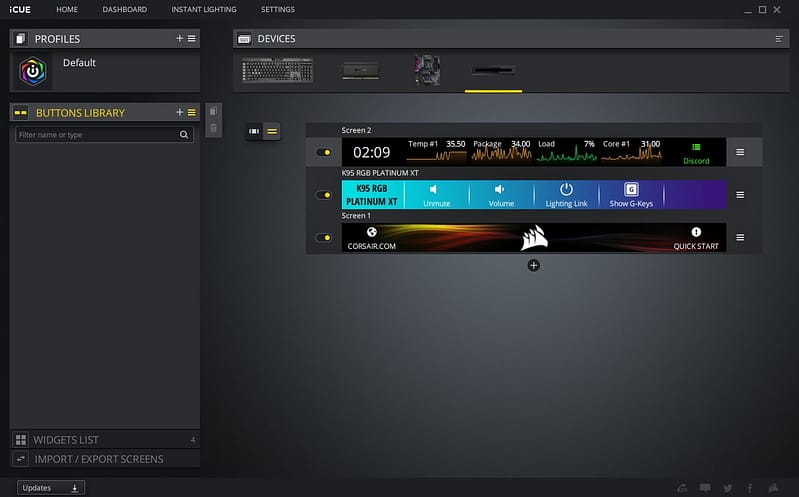Toggle the K95 RGB PLATINUM XT screen switch
Viewport: 799px width, 497px height.
[x=324, y=195]
